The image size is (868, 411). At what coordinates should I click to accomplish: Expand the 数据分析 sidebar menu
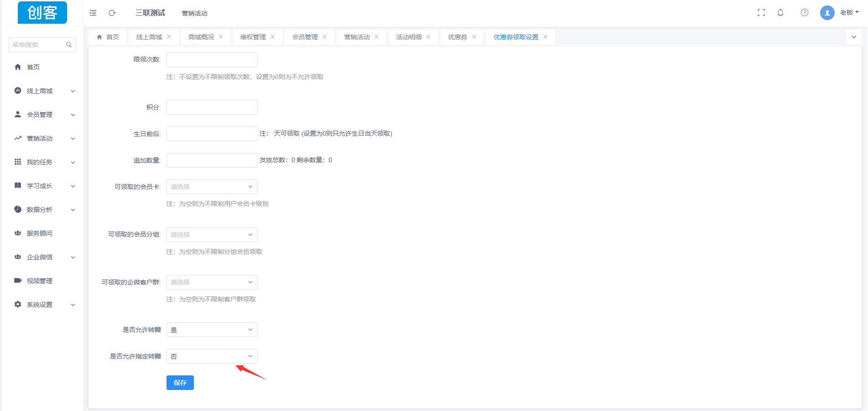click(x=73, y=210)
